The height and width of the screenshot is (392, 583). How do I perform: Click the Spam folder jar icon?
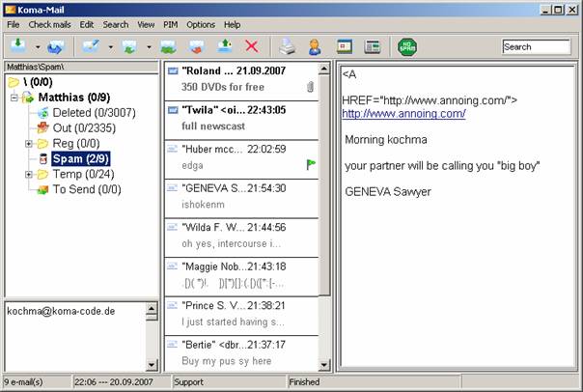pyautogui.click(x=43, y=158)
